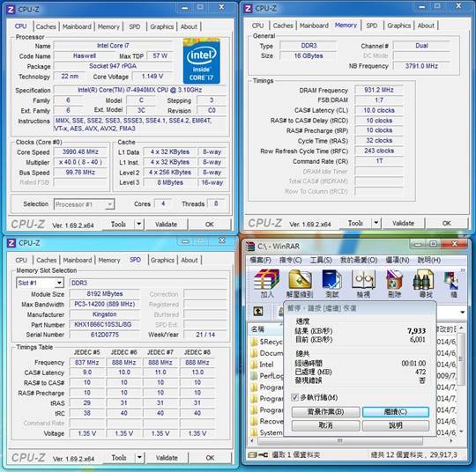This screenshot has width=476, height=472.
Task: Click Level 3 cache value 8 MBytes
Action: click(170, 182)
